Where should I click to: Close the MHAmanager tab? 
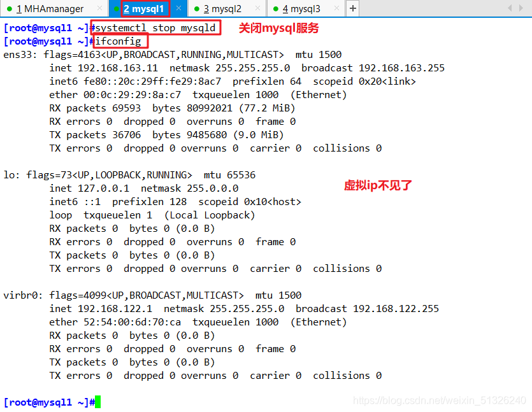(x=99, y=8)
